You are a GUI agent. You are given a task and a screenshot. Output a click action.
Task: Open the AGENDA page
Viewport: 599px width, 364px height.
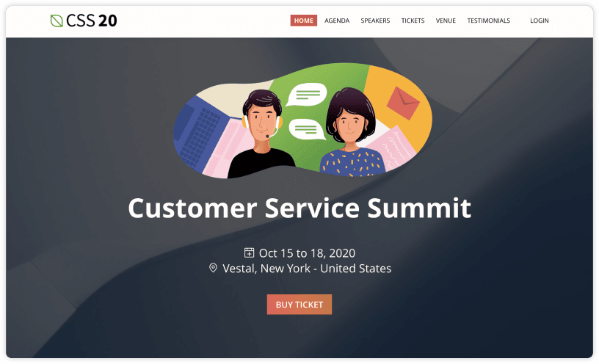pyautogui.click(x=337, y=21)
